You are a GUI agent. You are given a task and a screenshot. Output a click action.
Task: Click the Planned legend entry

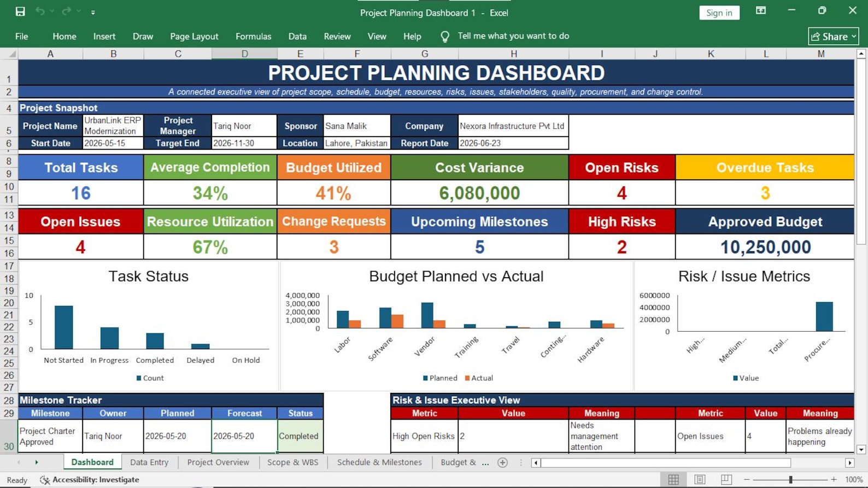coord(440,378)
